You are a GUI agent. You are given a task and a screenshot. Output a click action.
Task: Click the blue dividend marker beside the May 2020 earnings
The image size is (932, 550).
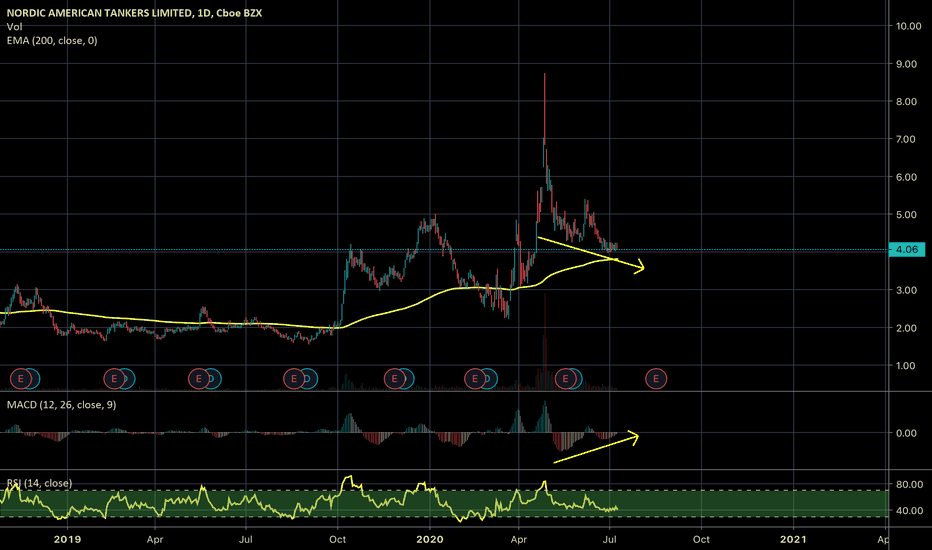tap(577, 378)
